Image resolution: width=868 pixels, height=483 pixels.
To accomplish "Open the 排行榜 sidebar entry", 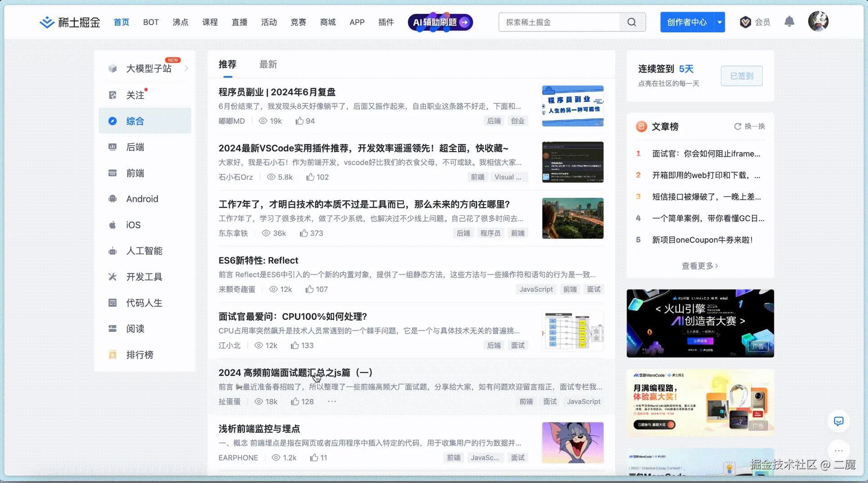I will click(x=139, y=355).
